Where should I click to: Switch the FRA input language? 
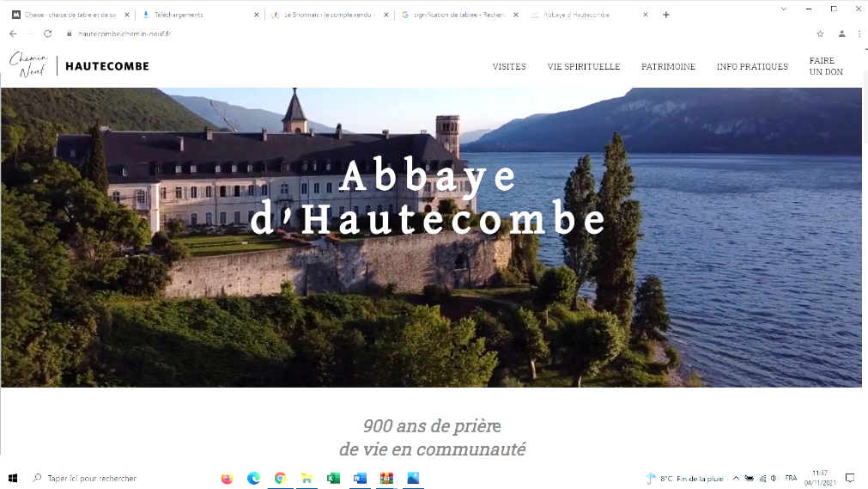pyautogui.click(x=791, y=478)
